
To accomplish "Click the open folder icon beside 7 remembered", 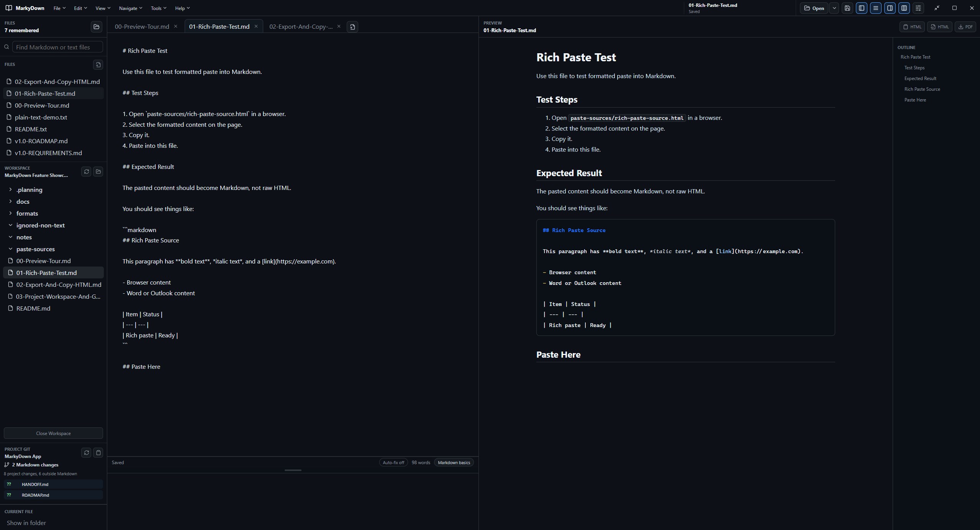I will click(97, 26).
